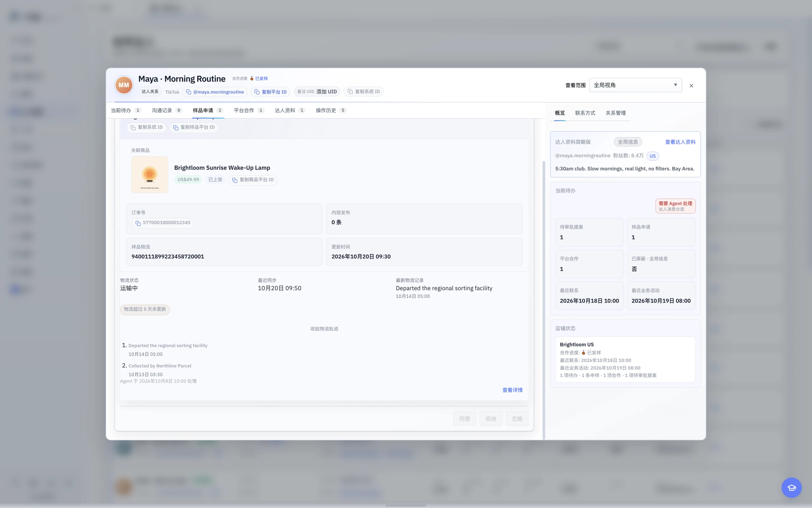
Task: Click Brightloom Sunrise Wake-Up Lamp title
Action: (x=222, y=168)
